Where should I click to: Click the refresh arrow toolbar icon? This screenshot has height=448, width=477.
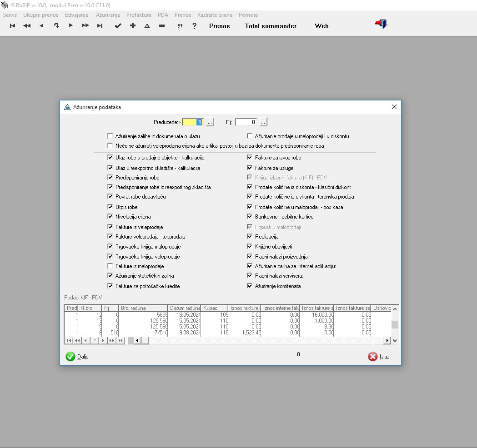(56, 26)
